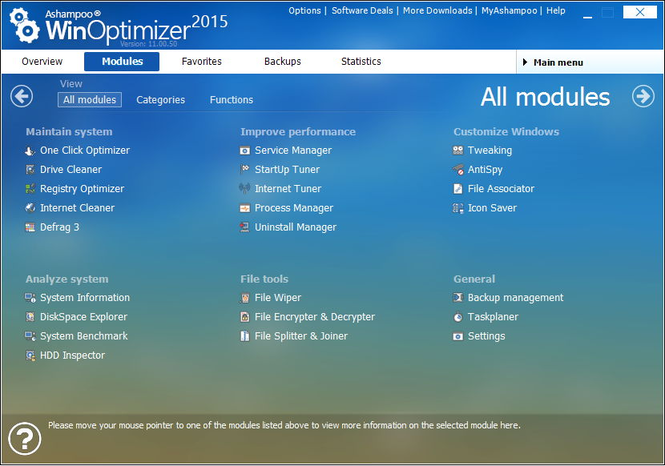Click the File Wiper icon
The height and width of the screenshot is (466, 665).
[x=245, y=298]
